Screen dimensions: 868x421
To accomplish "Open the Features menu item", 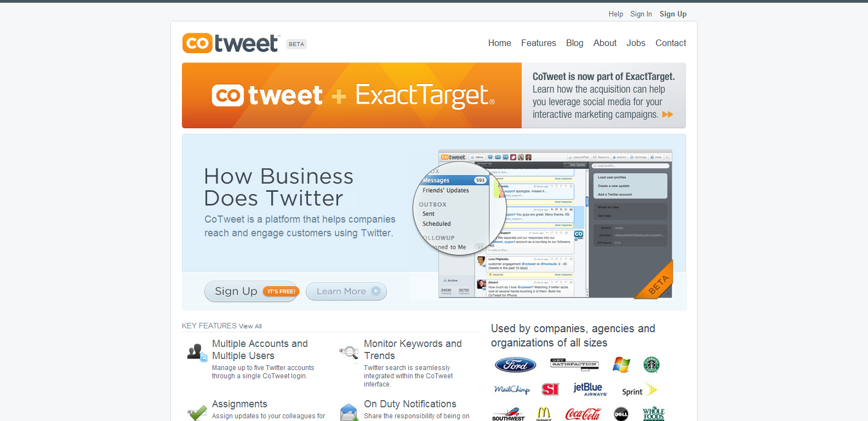I will click(538, 43).
